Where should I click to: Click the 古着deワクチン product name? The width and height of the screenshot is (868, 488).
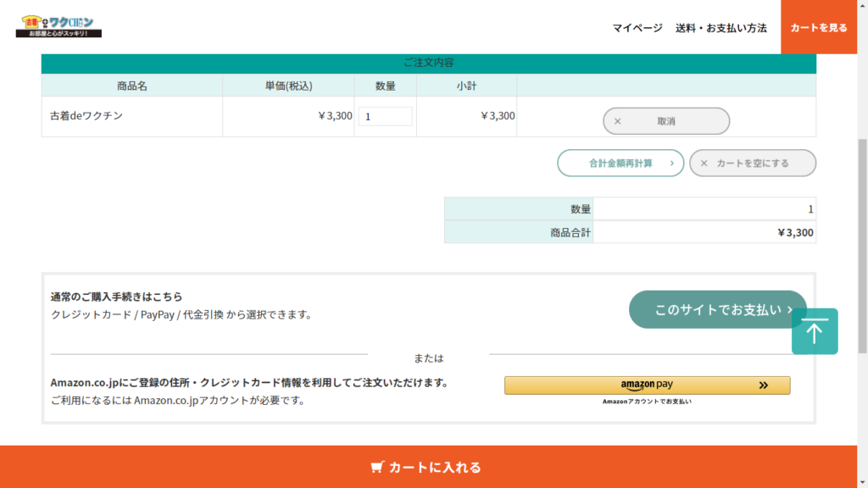click(x=86, y=116)
